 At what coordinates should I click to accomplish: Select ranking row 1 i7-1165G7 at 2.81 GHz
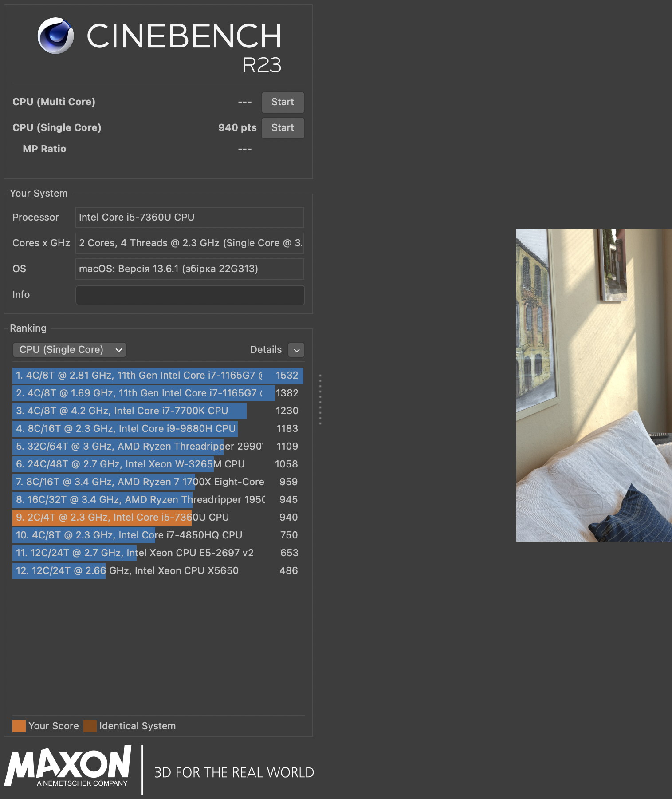pyautogui.click(x=158, y=376)
